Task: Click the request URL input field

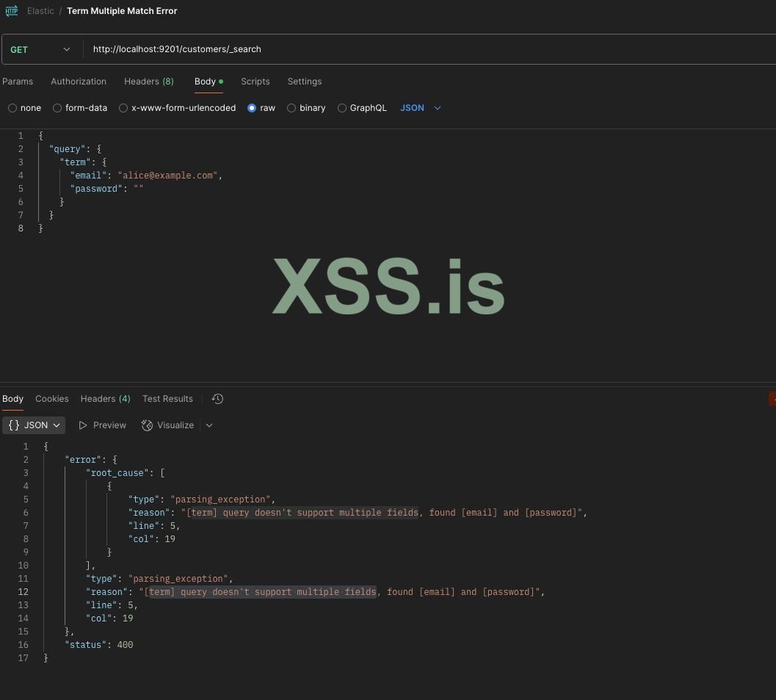Action: pos(430,49)
